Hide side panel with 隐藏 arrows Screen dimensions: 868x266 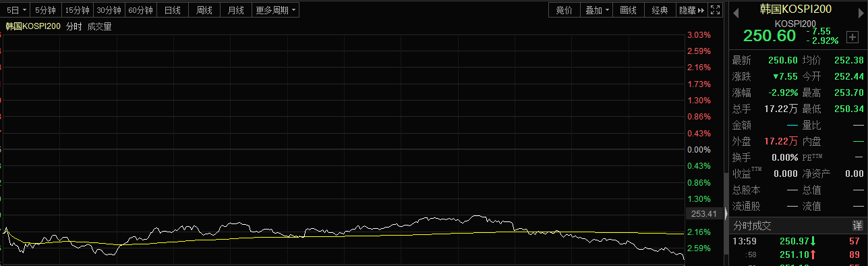point(691,10)
